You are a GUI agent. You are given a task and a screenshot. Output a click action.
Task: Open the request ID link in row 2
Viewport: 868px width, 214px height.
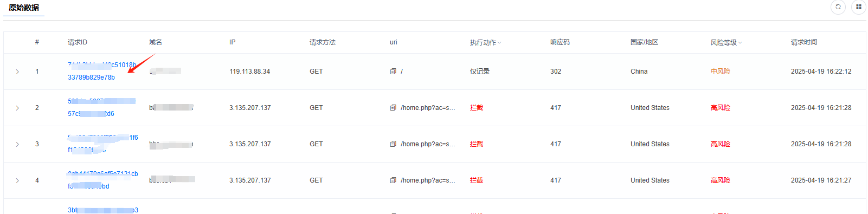coord(102,107)
